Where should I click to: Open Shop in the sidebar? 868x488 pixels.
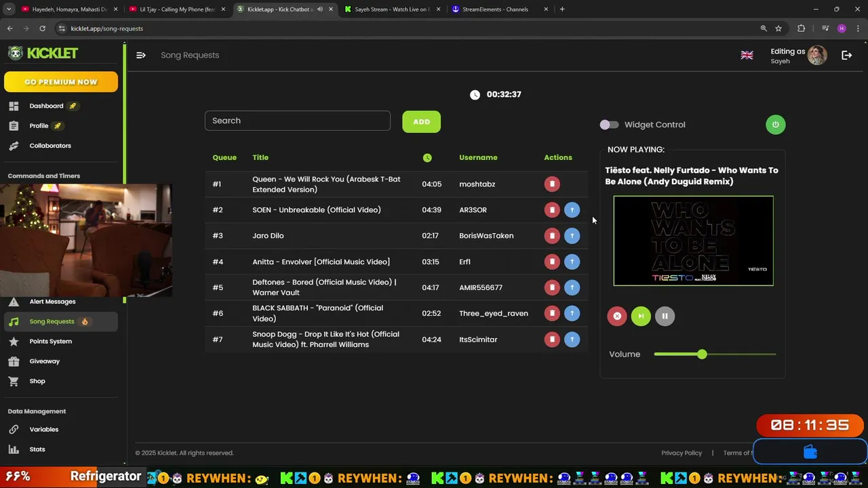coord(37,381)
